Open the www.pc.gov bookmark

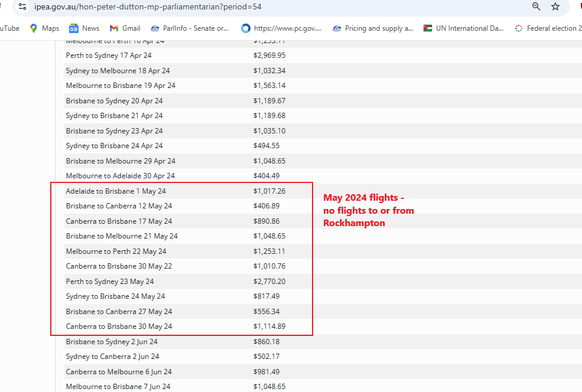click(x=281, y=28)
